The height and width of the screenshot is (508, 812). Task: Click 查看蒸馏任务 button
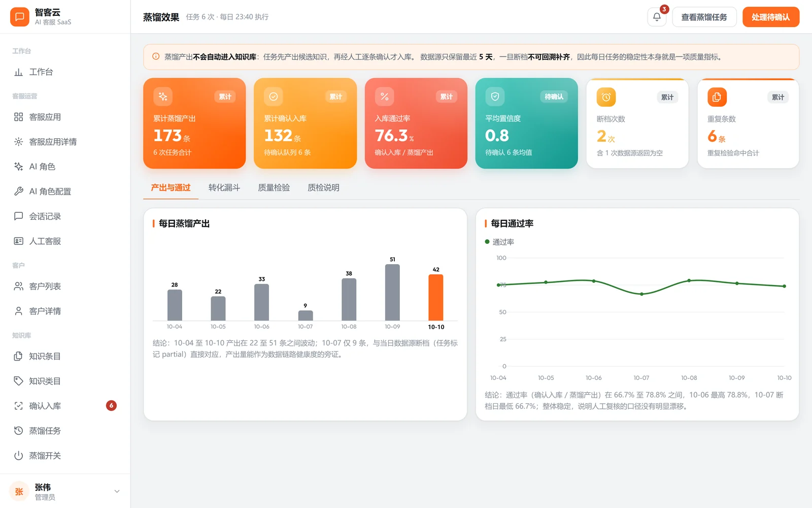point(704,17)
